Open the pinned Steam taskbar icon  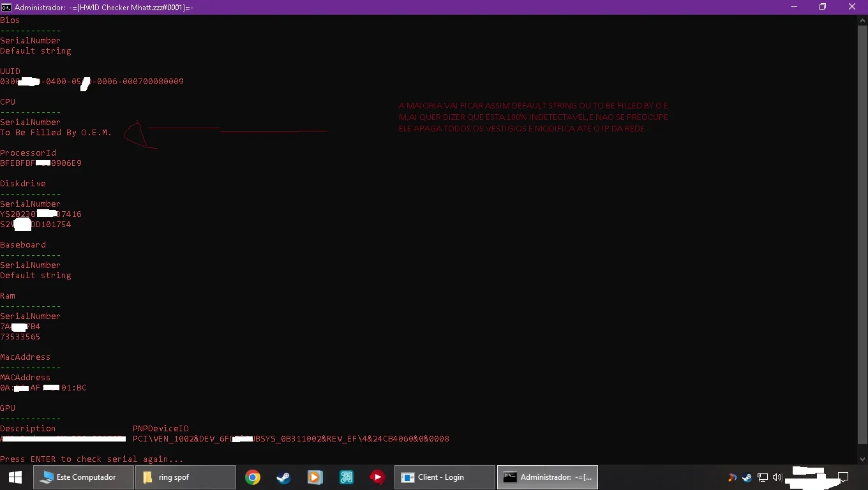(283, 477)
